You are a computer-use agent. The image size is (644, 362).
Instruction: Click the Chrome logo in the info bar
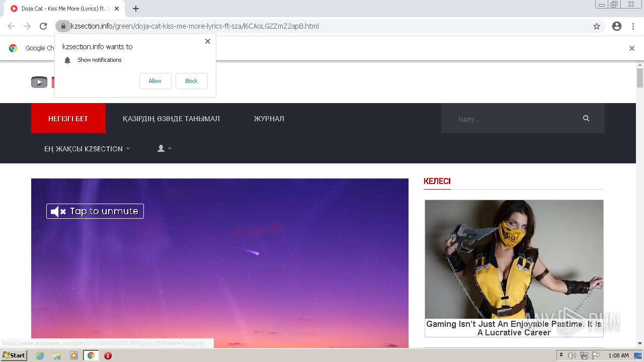[13, 48]
